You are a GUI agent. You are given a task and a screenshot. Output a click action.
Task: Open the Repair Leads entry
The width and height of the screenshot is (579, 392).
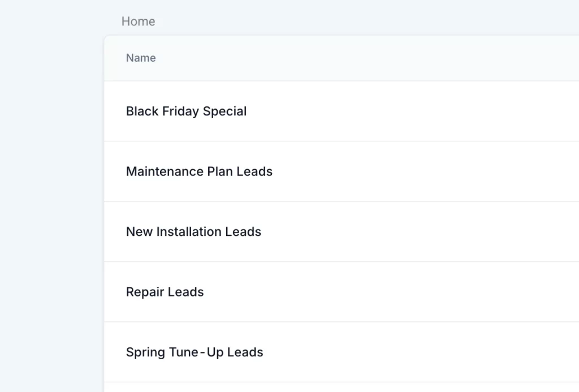[165, 292]
